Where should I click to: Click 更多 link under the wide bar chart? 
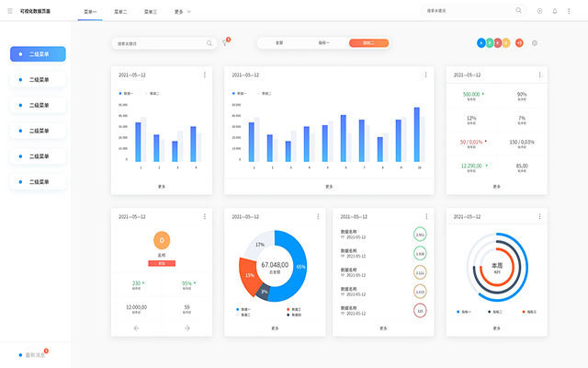329,186
